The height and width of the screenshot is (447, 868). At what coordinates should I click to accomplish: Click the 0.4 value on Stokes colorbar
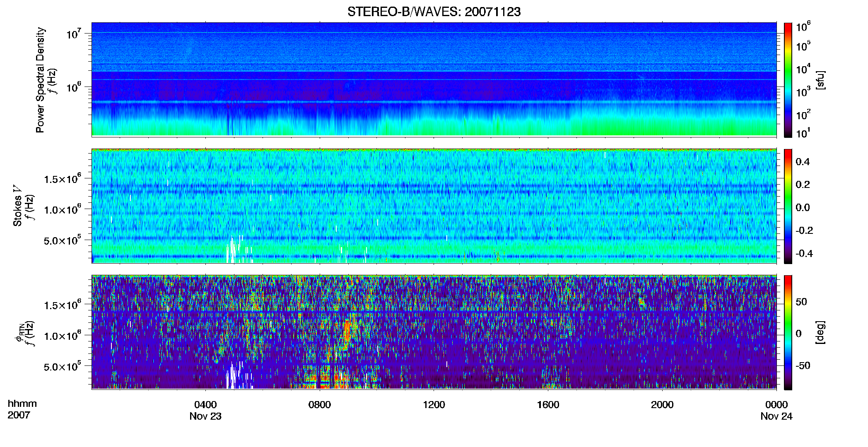tap(803, 162)
